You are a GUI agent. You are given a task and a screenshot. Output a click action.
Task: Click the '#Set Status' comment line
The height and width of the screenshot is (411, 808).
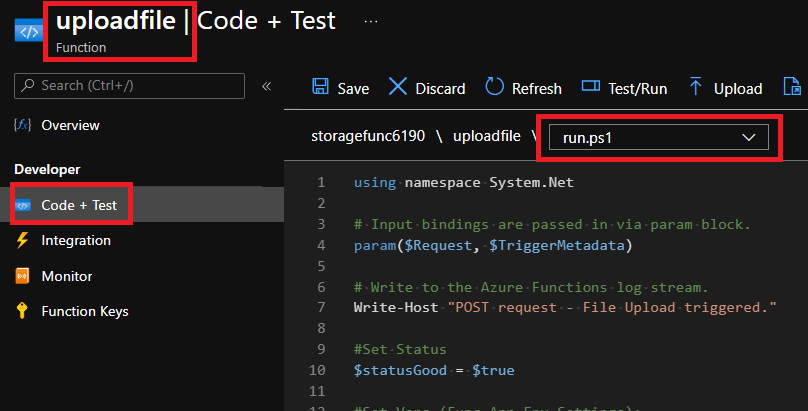tap(400, 349)
